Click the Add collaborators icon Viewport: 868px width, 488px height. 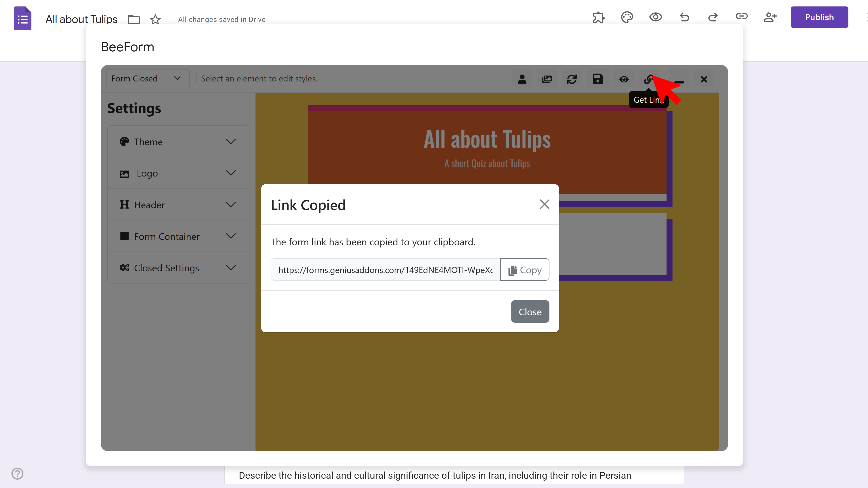[x=771, y=17]
